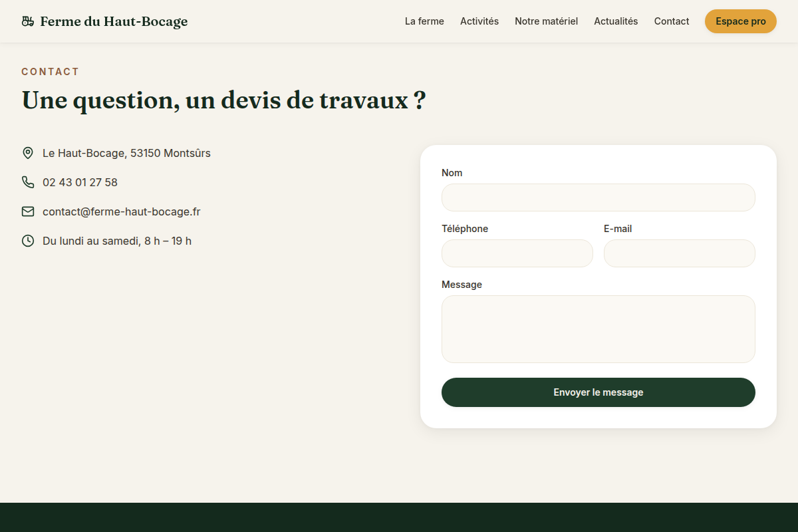This screenshot has width=798, height=532.
Task: Submit with Envoyer le message button
Action: pyautogui.click(x=598, y=392)
